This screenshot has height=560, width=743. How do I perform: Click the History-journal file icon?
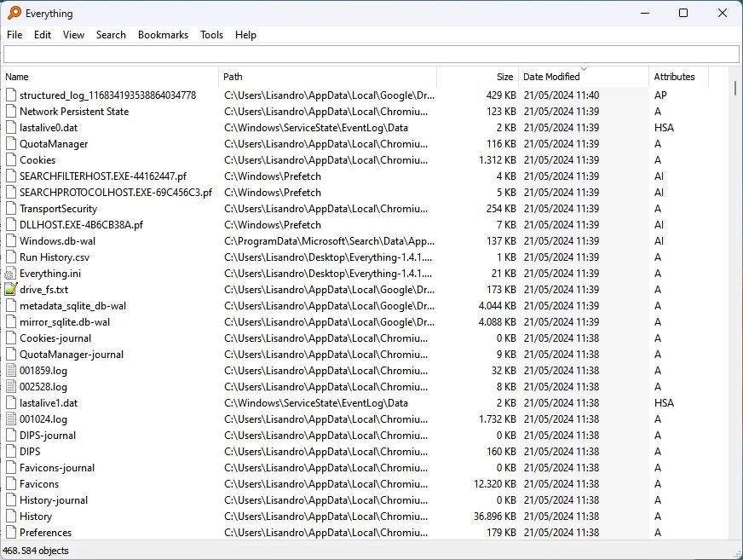(x=11, y=500)
